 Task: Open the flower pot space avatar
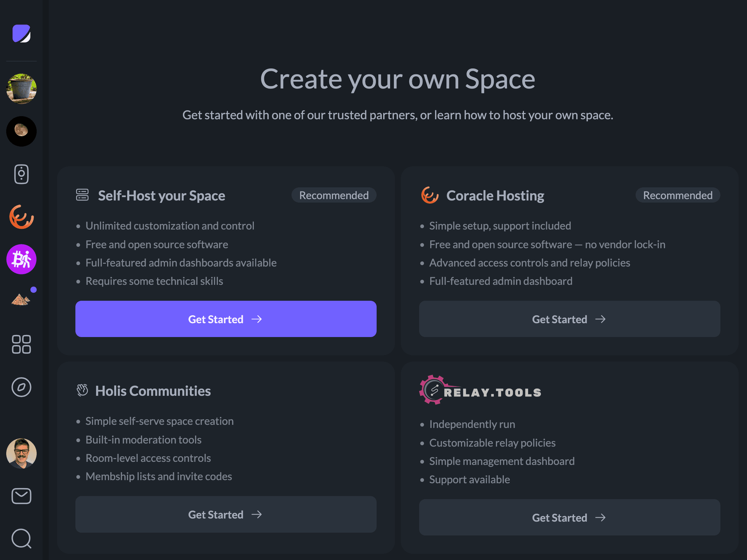click(21, 89)
